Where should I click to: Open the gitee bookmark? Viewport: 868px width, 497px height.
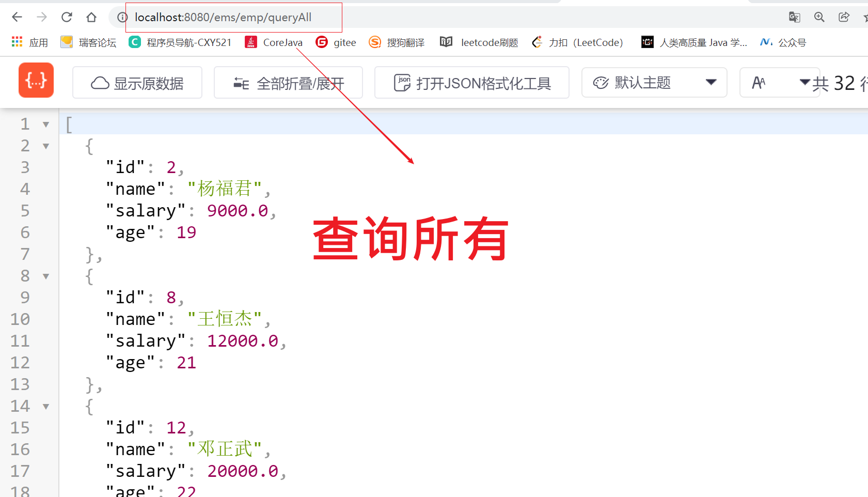336,42
